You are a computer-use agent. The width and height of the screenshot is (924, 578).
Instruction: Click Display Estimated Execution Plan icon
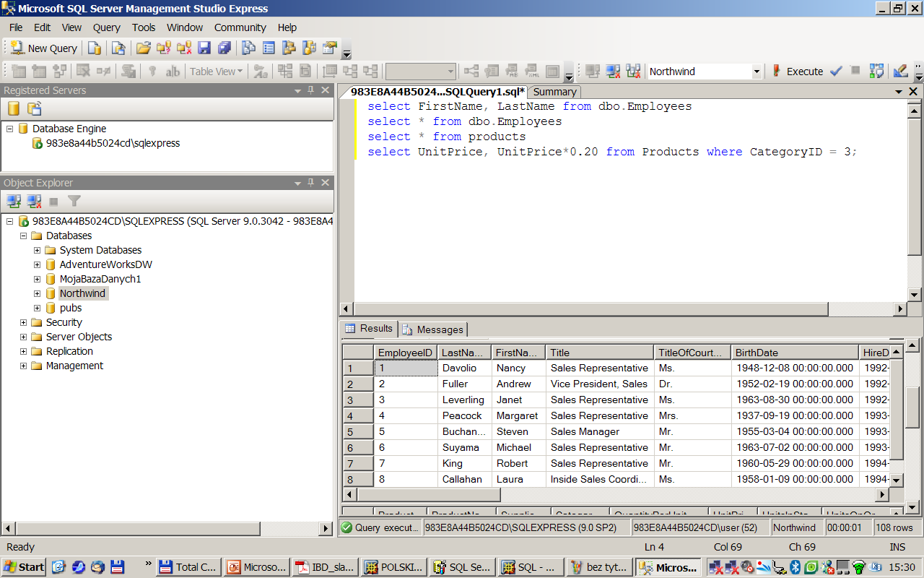876,72
